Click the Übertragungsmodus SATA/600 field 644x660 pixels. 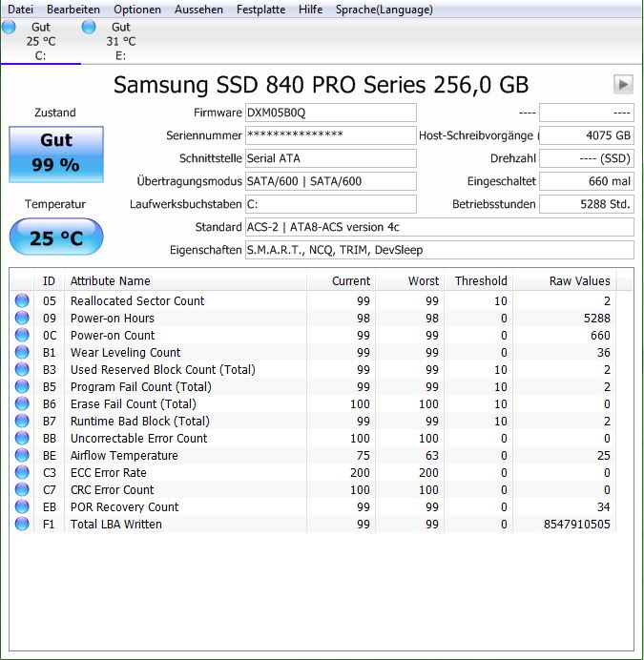point(331,181)
